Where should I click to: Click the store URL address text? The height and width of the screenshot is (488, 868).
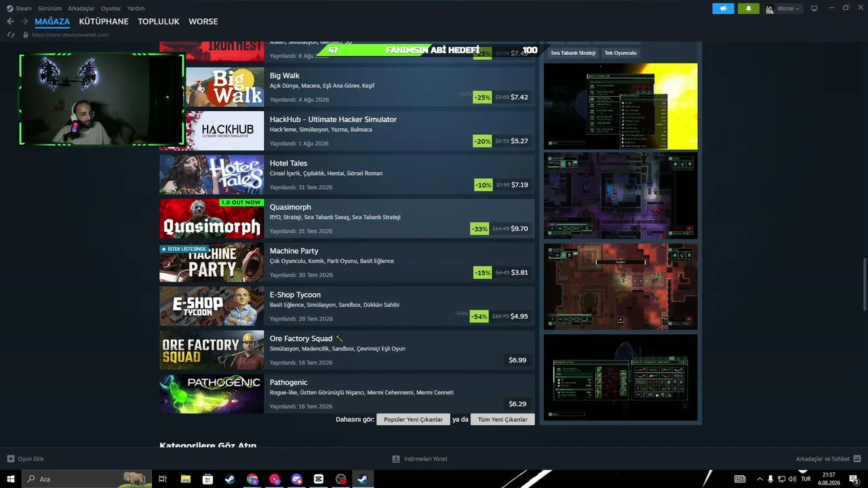click(71, 35)
